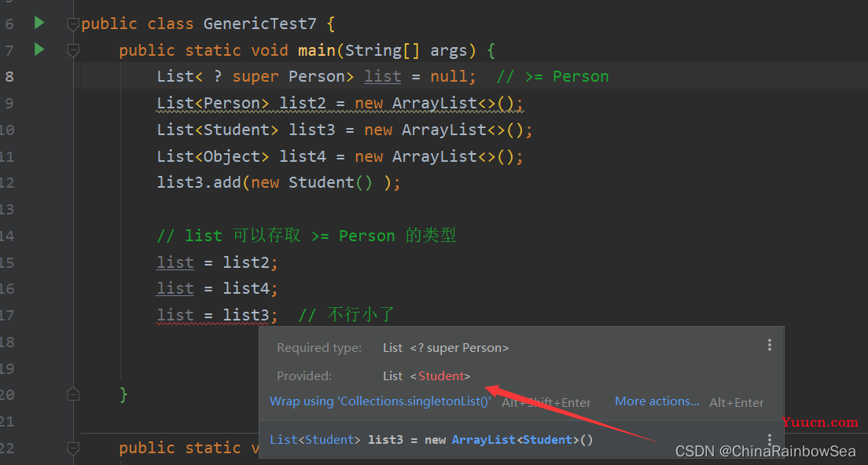Click list4 in List<Object> declaration
Screen dimensions: 868x465
pyautogui.click(x=302, y=156)
